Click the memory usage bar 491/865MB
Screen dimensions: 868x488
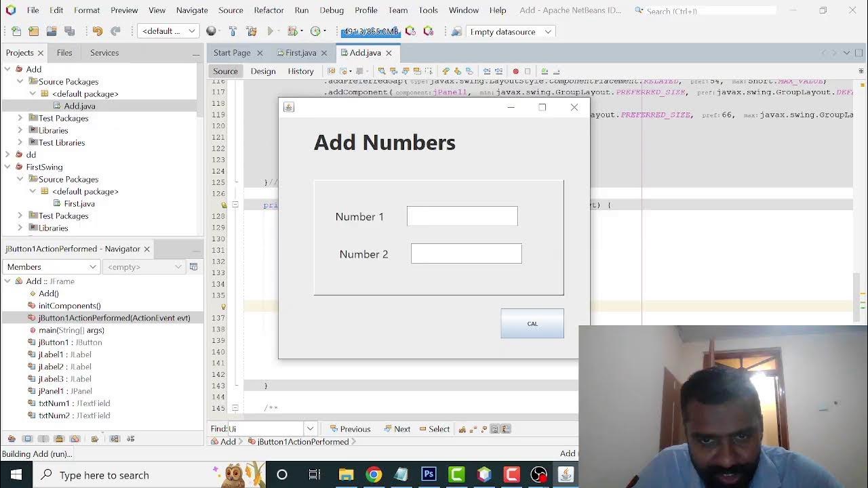[x=370, y=32]
